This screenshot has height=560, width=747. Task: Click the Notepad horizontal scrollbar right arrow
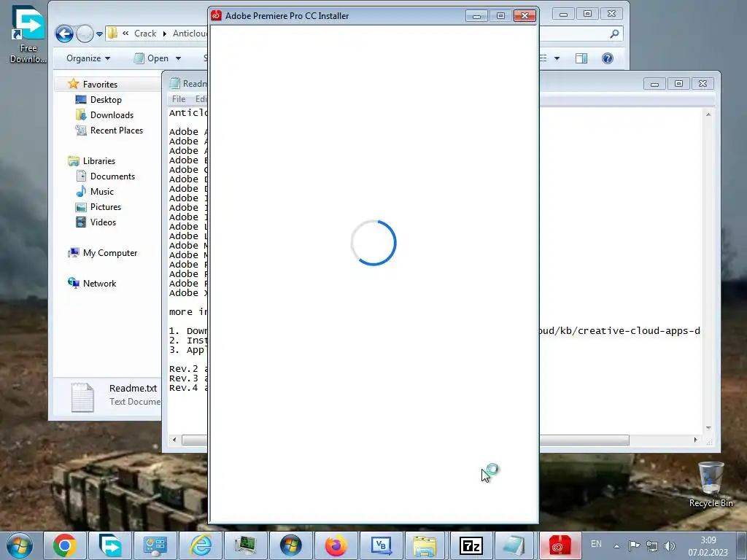[x=695, y=440]
